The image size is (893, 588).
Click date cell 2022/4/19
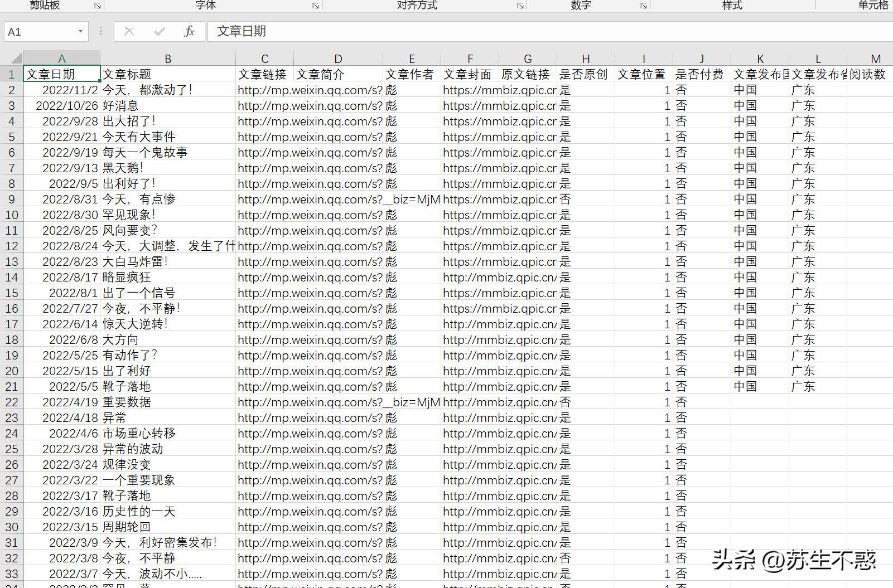(62, 402)
